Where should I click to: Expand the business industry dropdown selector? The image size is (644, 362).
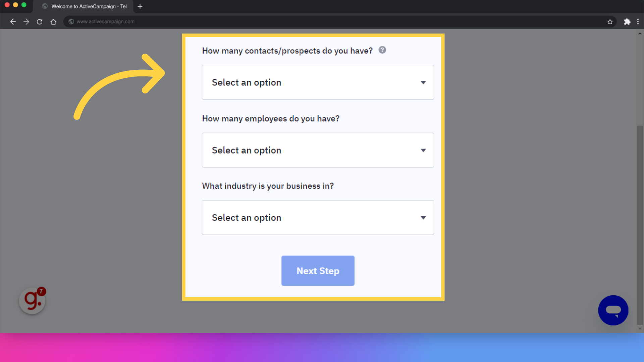318,217
